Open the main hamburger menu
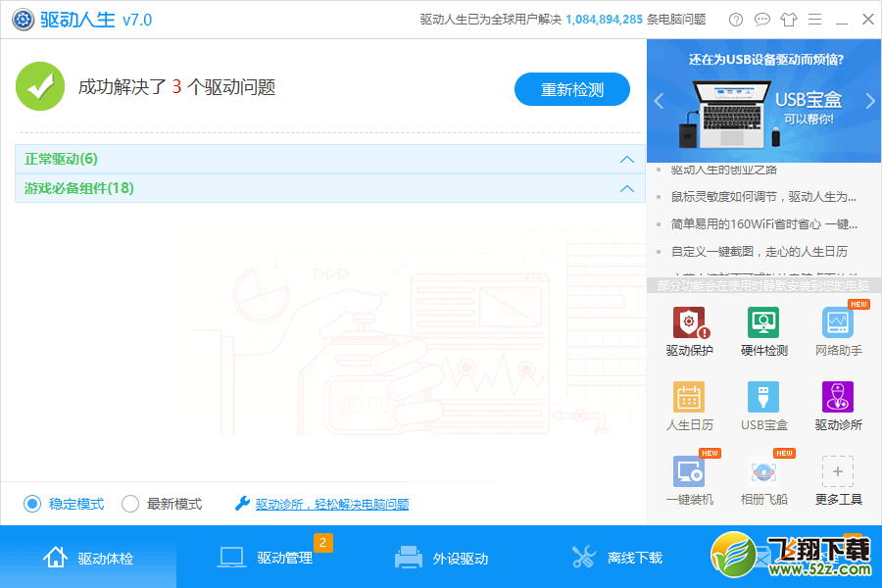This screenshot has width=882, height=588. pos(814,20)
